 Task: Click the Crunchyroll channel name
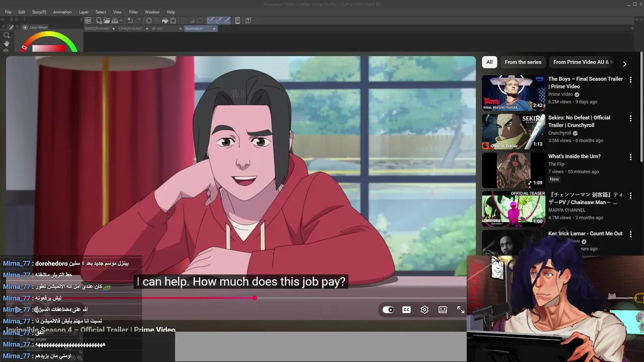pos(560,133)
